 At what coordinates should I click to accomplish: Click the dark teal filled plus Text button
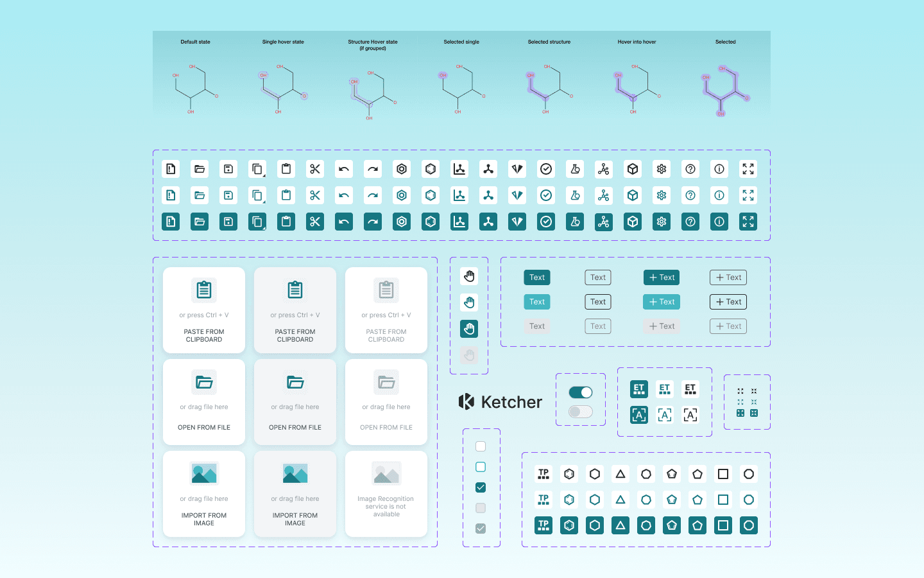point(662,277)
